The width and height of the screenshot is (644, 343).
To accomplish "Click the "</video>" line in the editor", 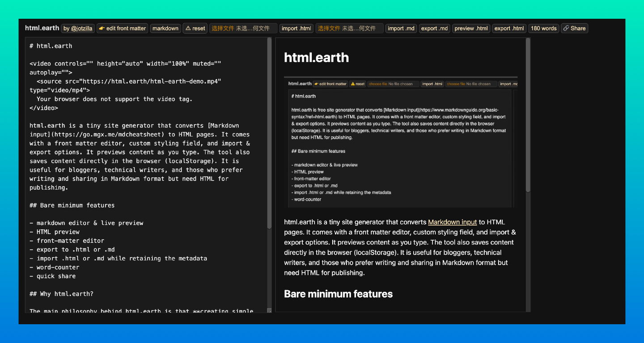I will (44, 107).
